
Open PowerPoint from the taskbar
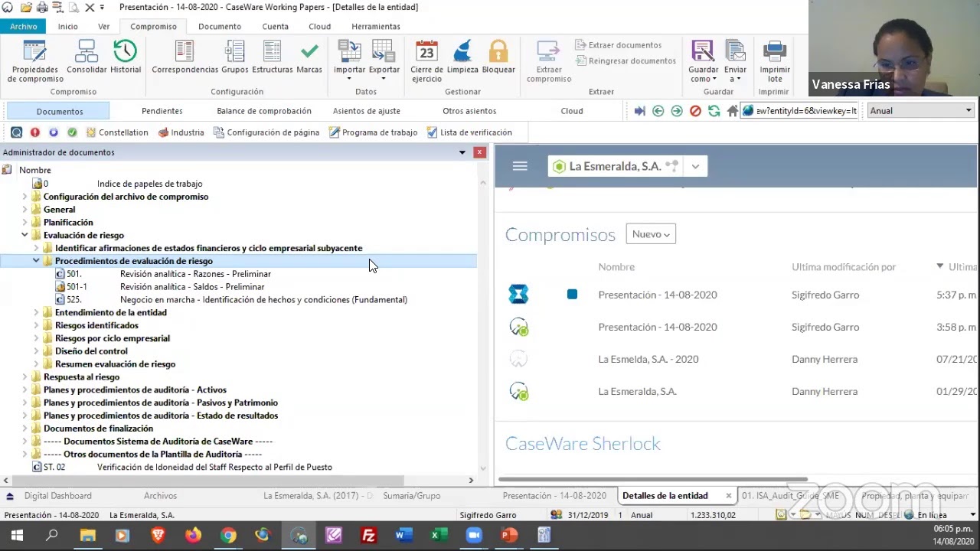click(x=509, y=535)
